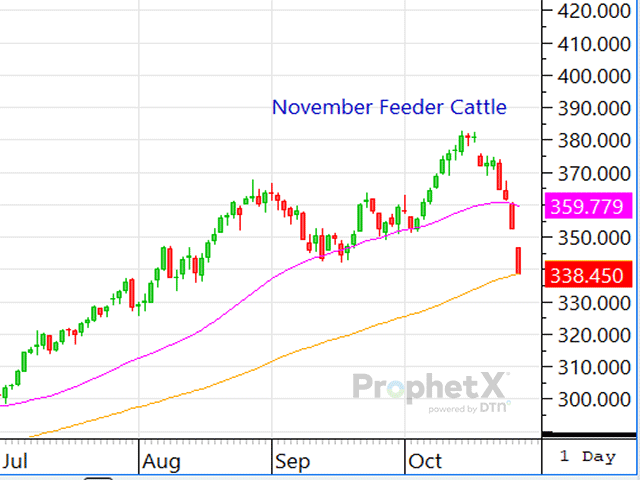
Task: Click the 300.000 price axis label
Action: click(587, 400)
